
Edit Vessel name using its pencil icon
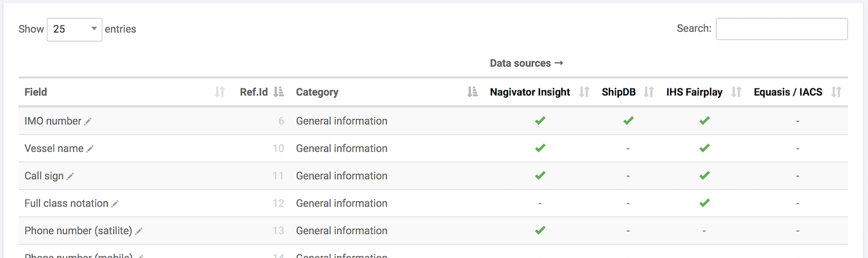coord(90,149)
